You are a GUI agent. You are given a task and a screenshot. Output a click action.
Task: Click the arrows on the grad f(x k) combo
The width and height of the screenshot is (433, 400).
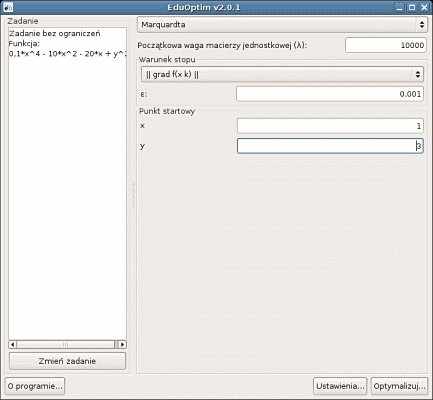[x=418, y=74]
